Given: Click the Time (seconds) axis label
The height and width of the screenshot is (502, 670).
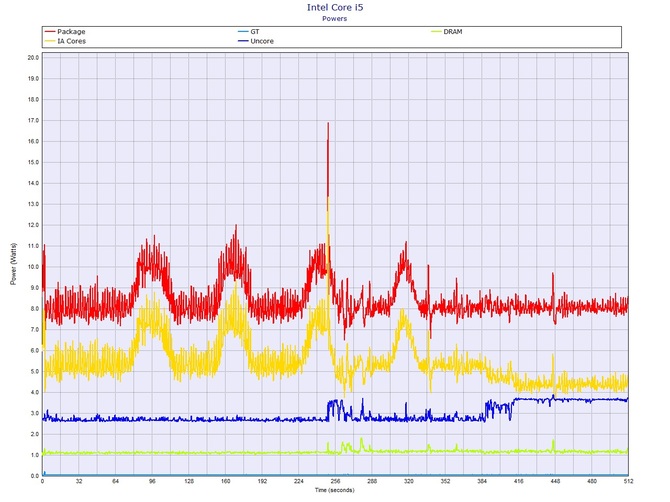Looking at the screenshot, I should click(335, 490).
